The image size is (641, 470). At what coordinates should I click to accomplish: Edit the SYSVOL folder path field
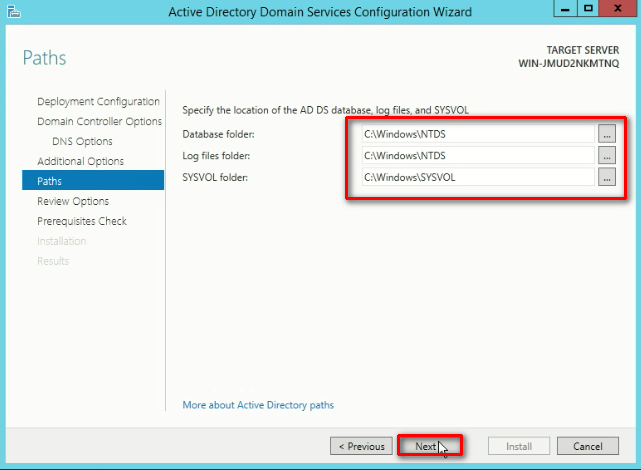coord(477,177)
